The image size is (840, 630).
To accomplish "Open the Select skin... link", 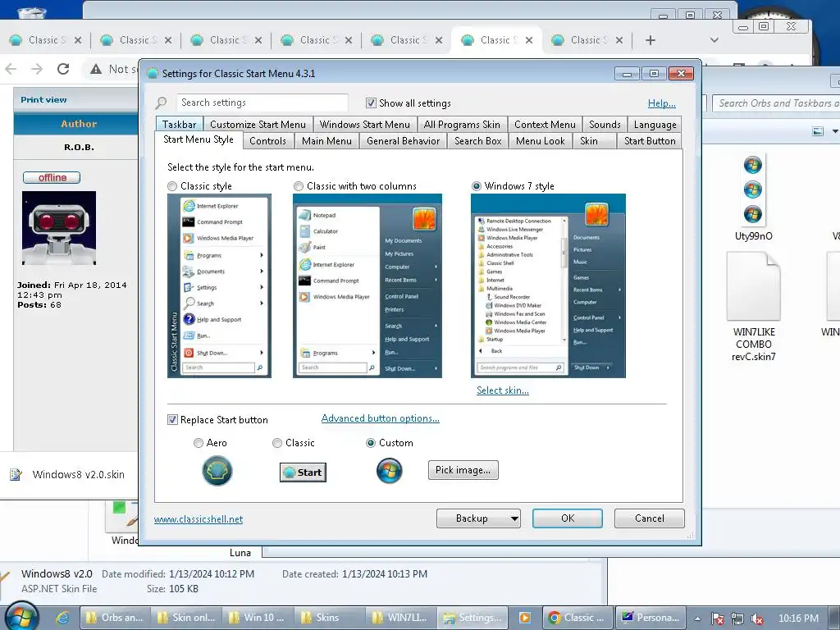I will tap(503, 390).
